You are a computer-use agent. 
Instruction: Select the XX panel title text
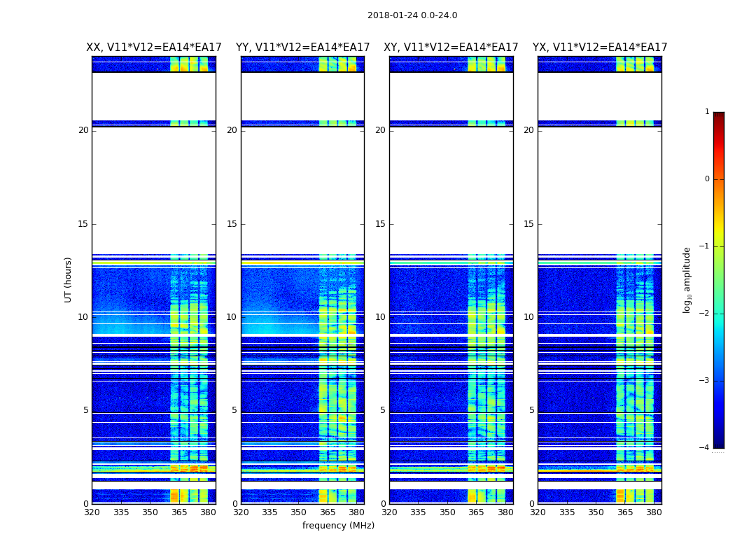(x=153, y=48)
